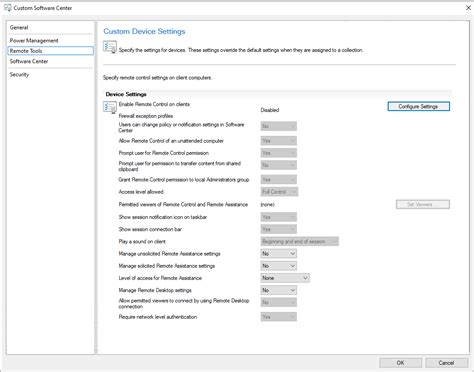The image size is (474, 372).
Task: Click Specify remote control settings description text
Action: pyautogui.click(x=157, y=78)
